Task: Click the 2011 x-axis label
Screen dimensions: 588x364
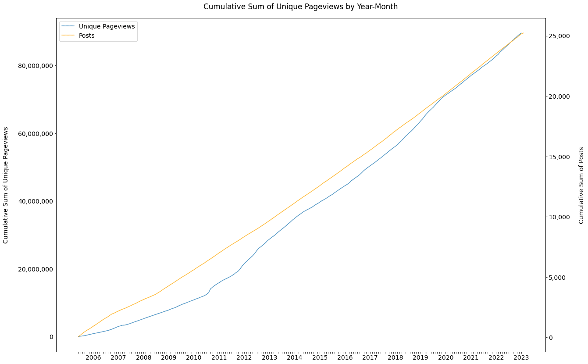Action: [x=219, y=358]
